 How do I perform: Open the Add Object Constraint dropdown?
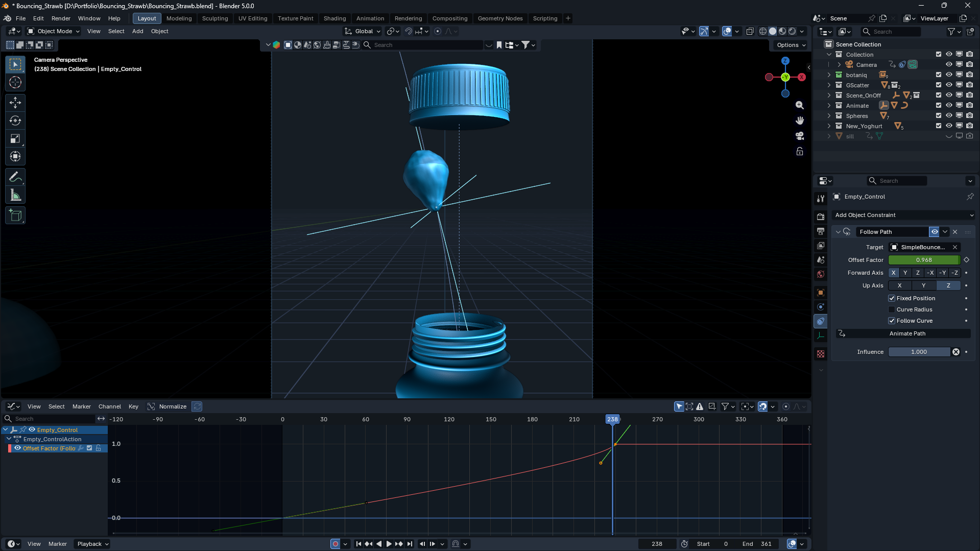pyautogui.click(x=903, y=215)
